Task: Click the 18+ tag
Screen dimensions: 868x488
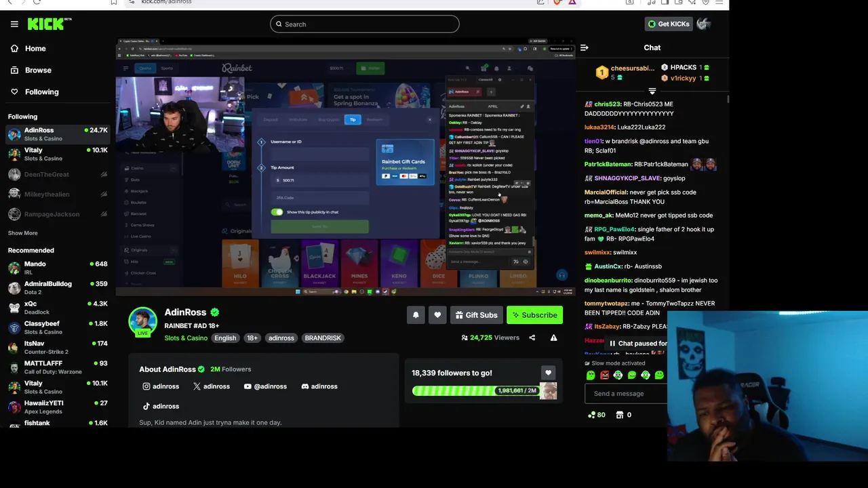Action: (252, 338)
